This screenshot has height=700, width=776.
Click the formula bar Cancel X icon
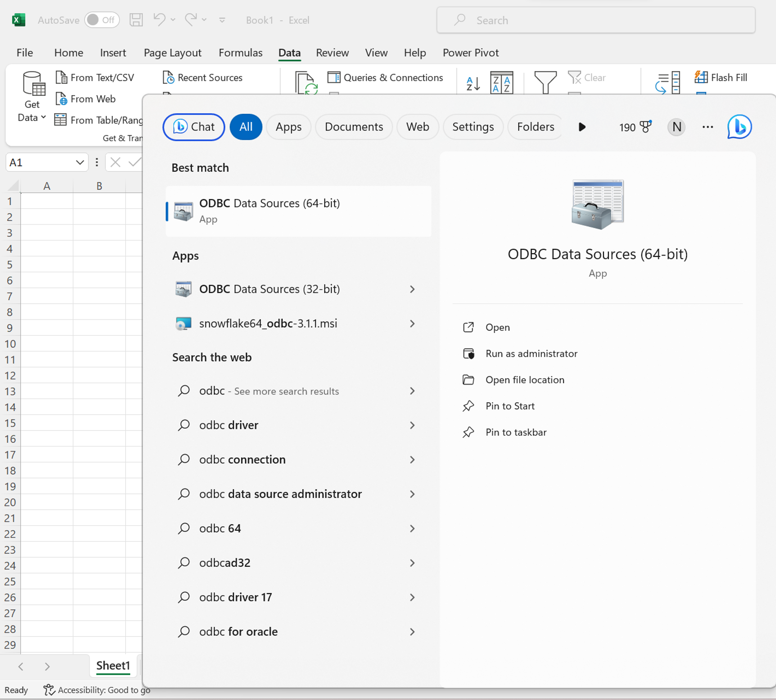[115, 162]
